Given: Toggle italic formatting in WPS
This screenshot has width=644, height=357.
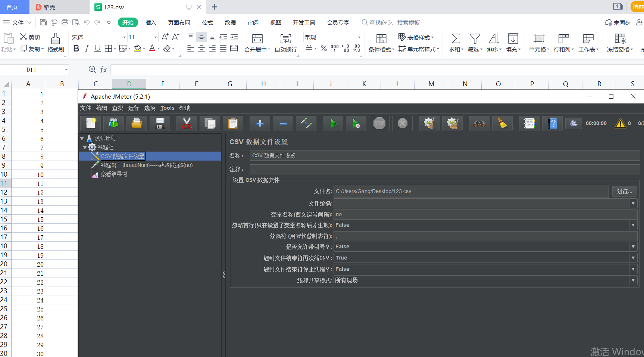Looking at the screenshot, I should click(87, 48).
